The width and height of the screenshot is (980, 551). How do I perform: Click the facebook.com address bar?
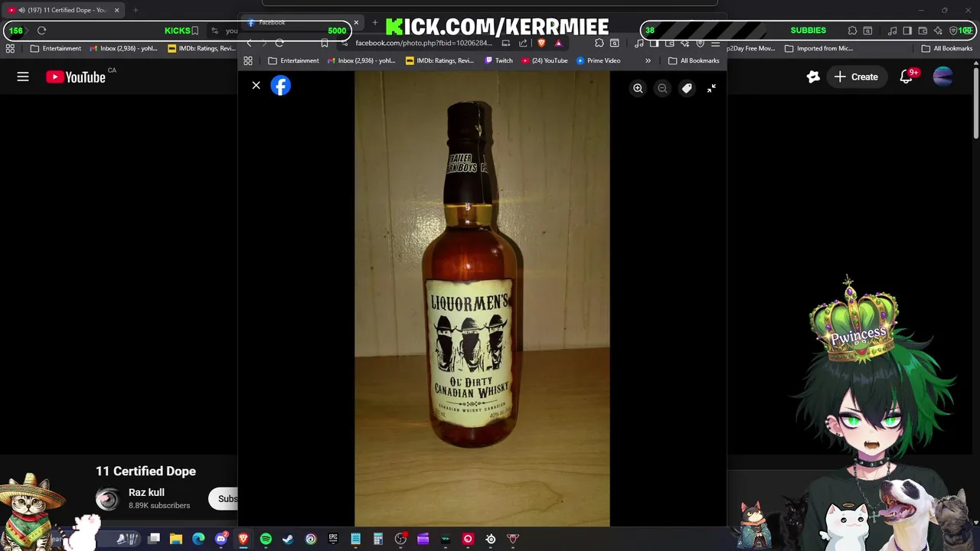point(423,43)
